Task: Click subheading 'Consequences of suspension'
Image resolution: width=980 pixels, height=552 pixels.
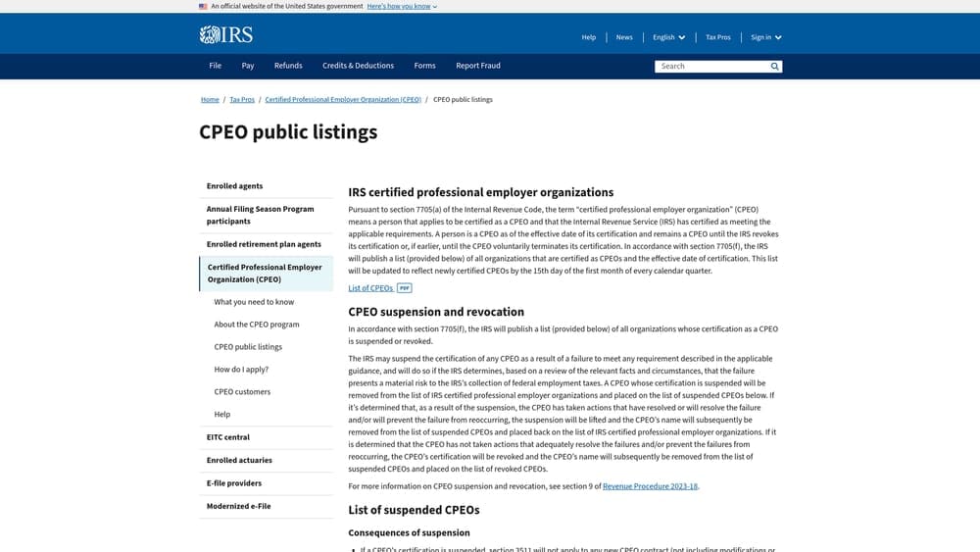Action: click(x=409, y=533)
